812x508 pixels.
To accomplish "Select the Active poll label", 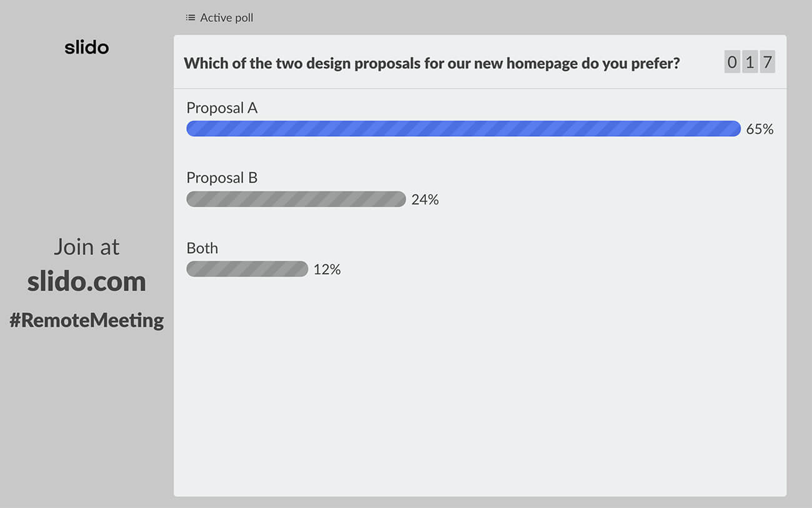I will pyautogui.click(x=227, y=17).
